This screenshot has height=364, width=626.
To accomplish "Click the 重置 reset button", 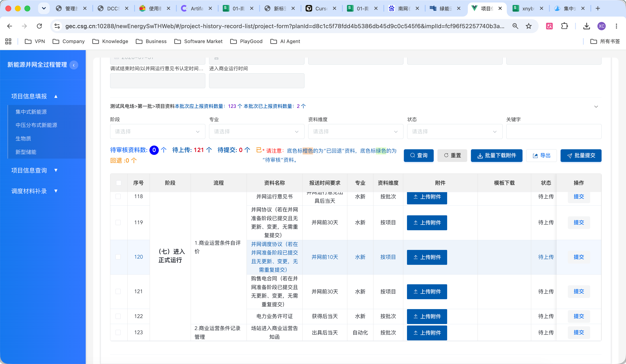I will tap(452, 155).
